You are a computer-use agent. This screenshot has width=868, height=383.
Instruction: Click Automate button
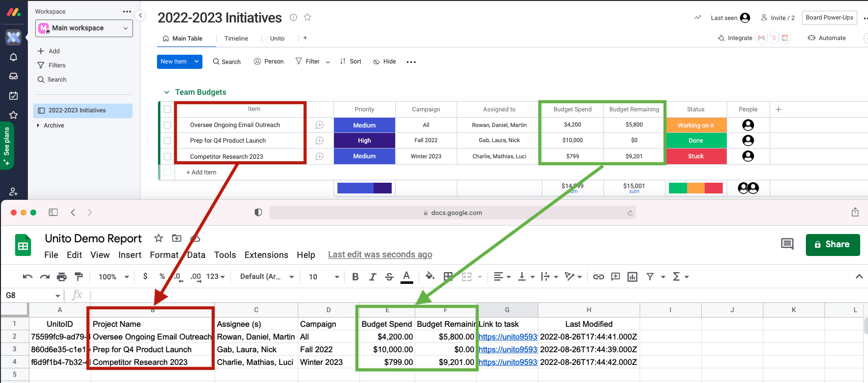(827, 38)
